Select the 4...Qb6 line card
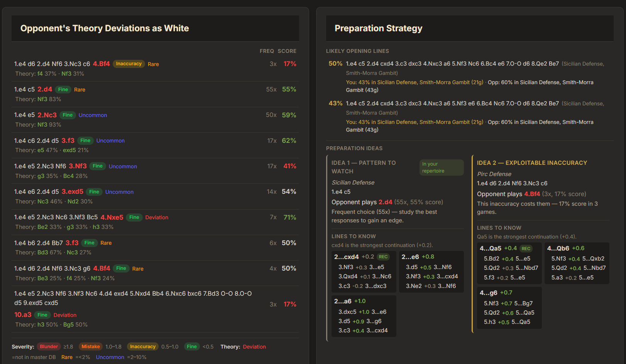This screenshot has height=364, width=626. pyautogui.click(x=577, y=263)
